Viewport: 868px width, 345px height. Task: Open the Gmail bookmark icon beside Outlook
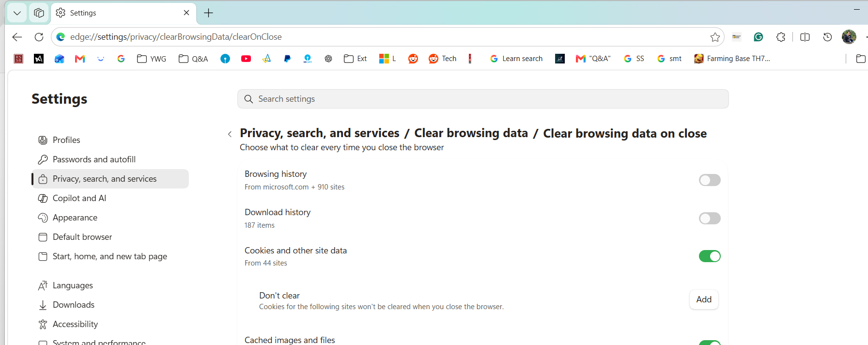coord(80,59)
